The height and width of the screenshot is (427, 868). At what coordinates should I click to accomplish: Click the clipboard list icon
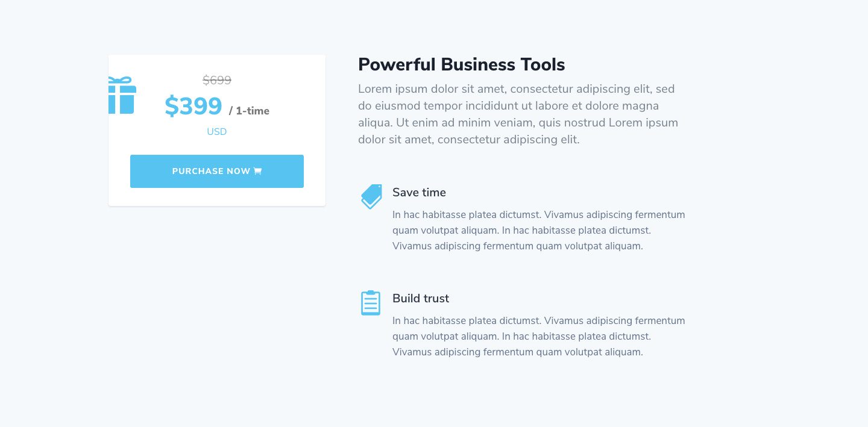(371, 302)
